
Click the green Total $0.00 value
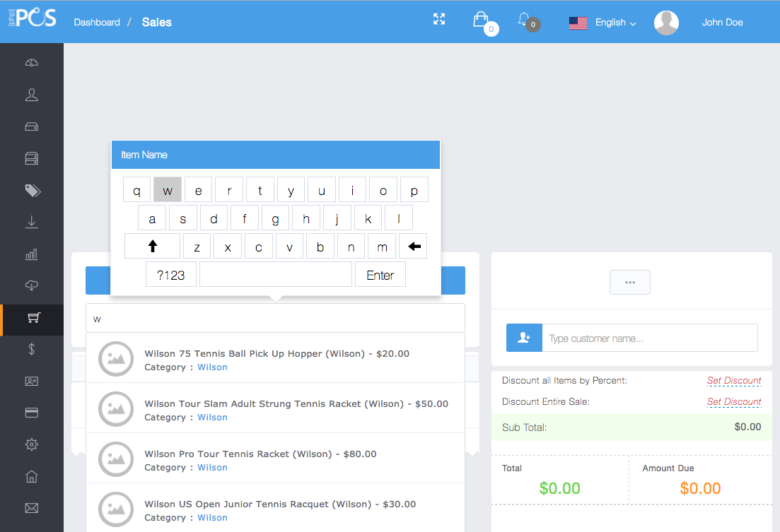(559, 488)
